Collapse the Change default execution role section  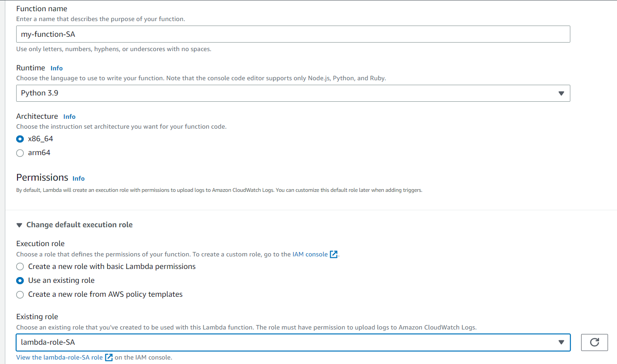tap(79, 225)
